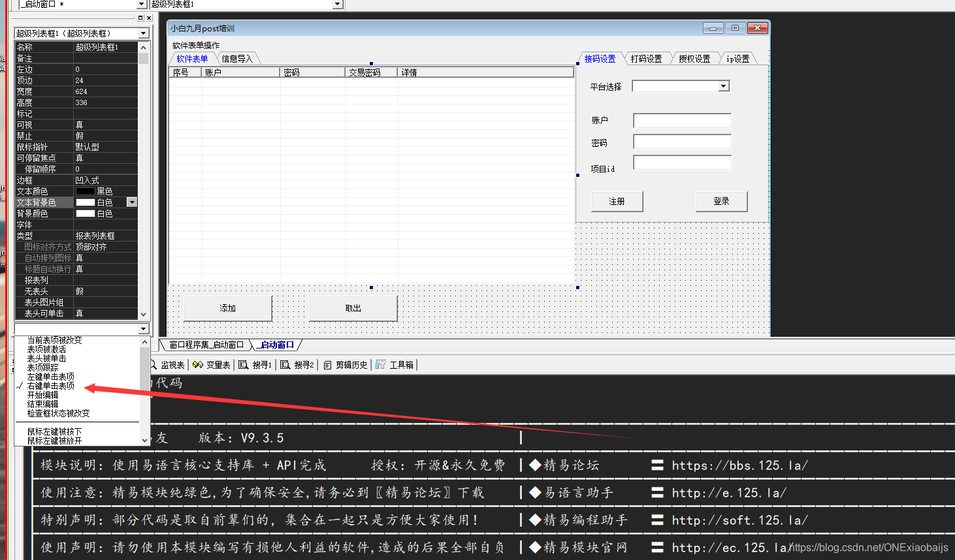Open the 搜寻1 search results panel

[255, 365]
